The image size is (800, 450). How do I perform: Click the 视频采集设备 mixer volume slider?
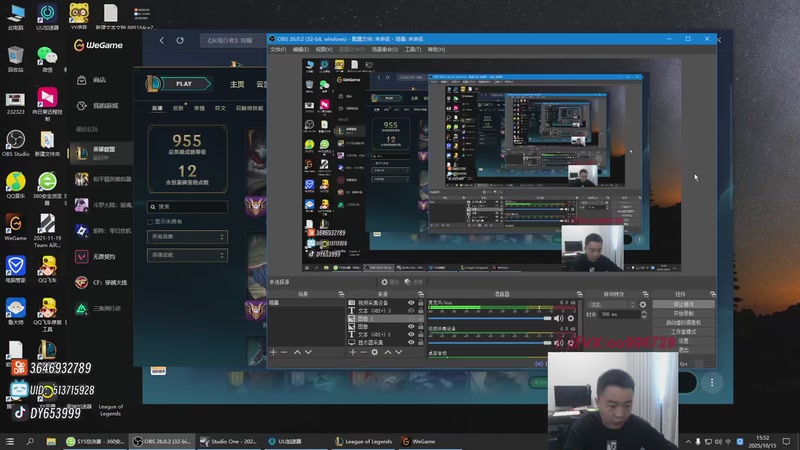490,343
